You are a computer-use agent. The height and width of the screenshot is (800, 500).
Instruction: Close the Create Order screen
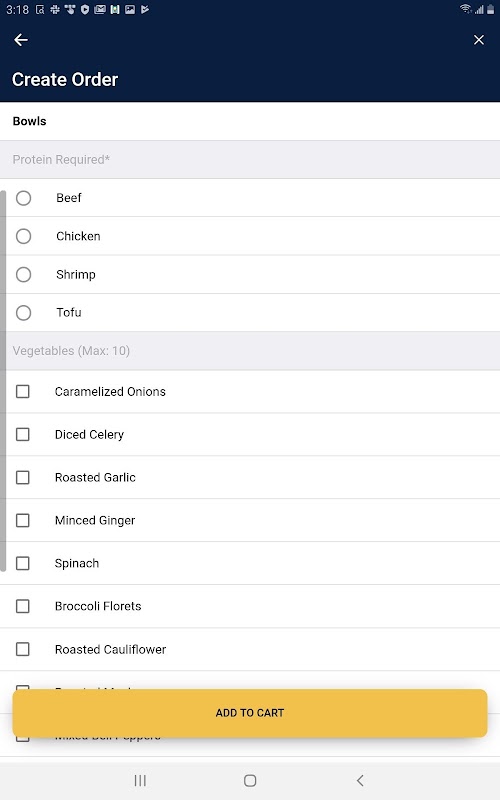pyautogui.click(x=479, y=40)
